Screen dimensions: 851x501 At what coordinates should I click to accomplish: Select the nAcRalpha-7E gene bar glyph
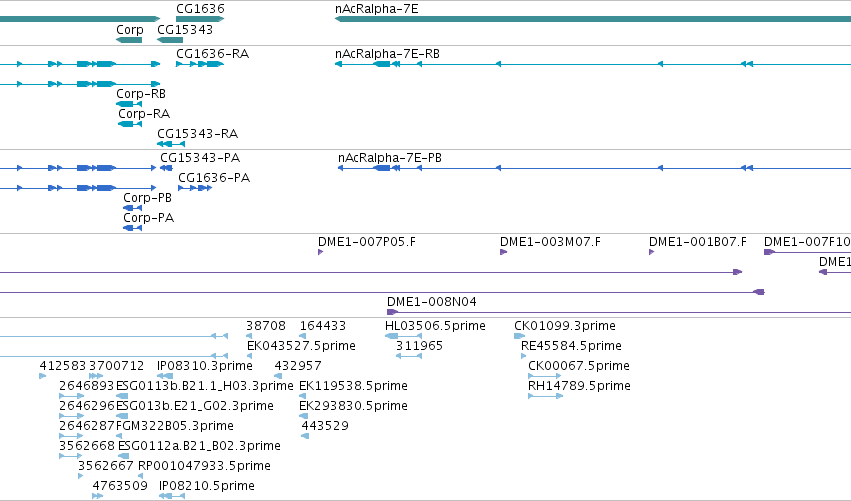[x=593, y=19]
